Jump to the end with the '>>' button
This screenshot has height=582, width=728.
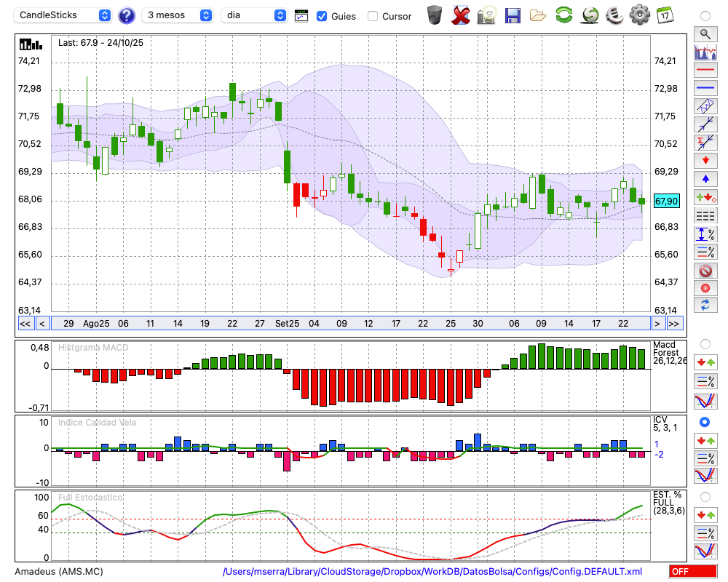click(674, 324)
